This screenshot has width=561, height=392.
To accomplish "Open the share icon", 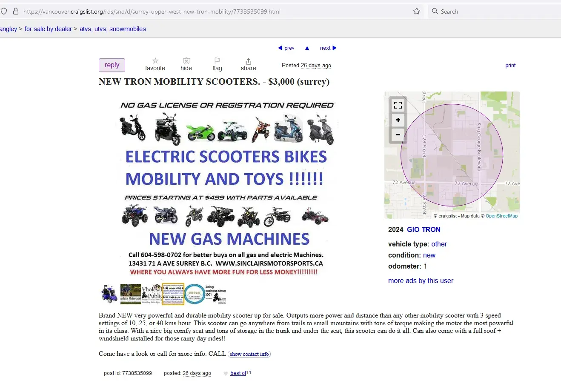I will point(249,61).
